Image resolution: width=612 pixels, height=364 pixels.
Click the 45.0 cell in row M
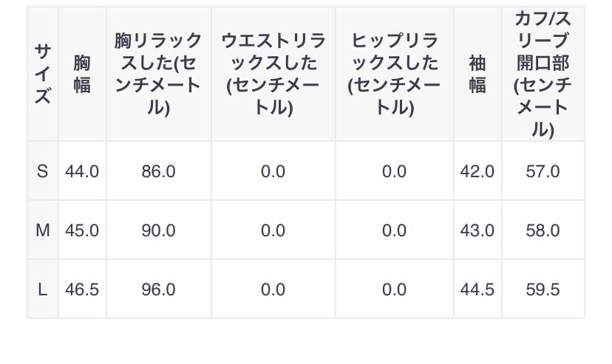click(x=82, y=230)
